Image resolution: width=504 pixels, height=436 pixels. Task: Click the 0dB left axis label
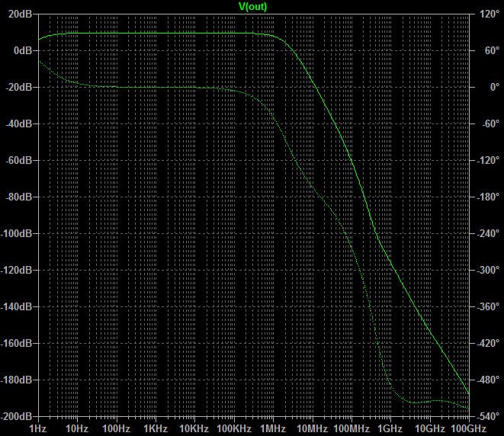pyautogui.click(x=23, y=50)
